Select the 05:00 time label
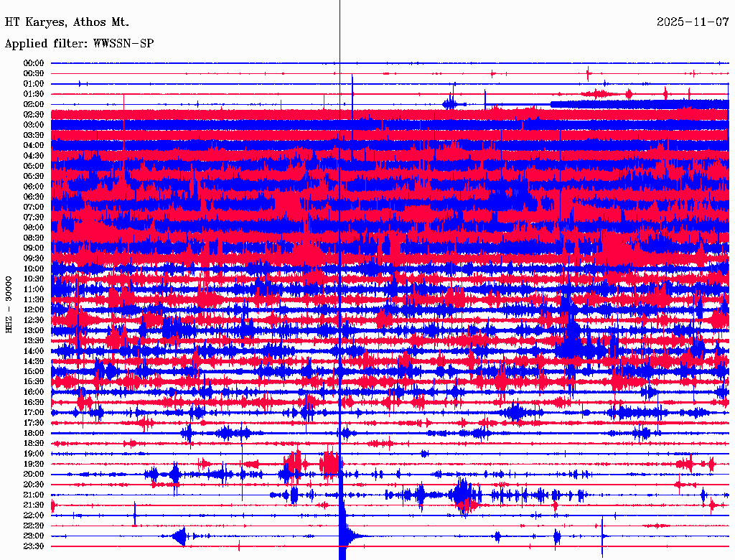The image size is (735, 560). click(34, 166)
